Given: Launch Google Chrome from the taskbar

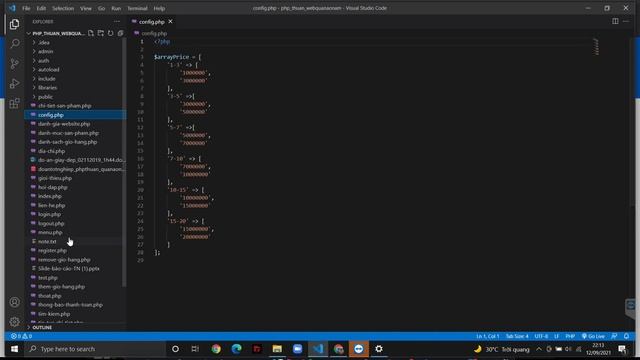Looking at the screenshot, I should pyautogui.click(x=216, y=349).
